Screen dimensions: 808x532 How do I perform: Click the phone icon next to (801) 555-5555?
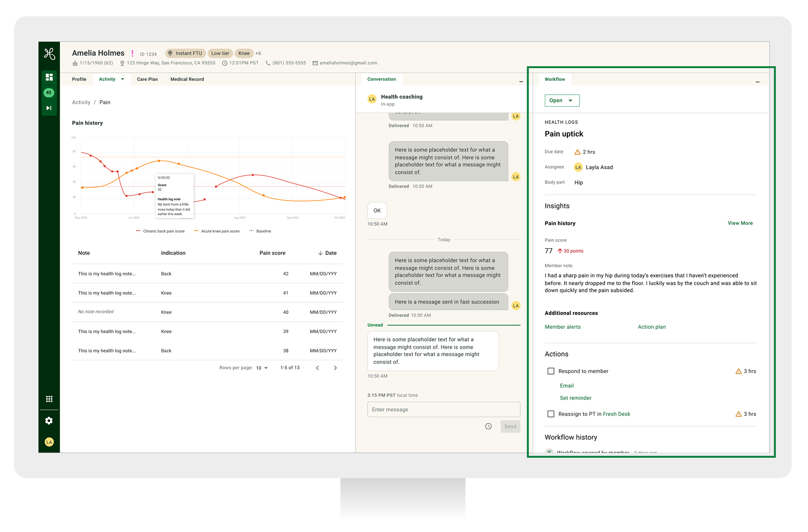(268, 63)
